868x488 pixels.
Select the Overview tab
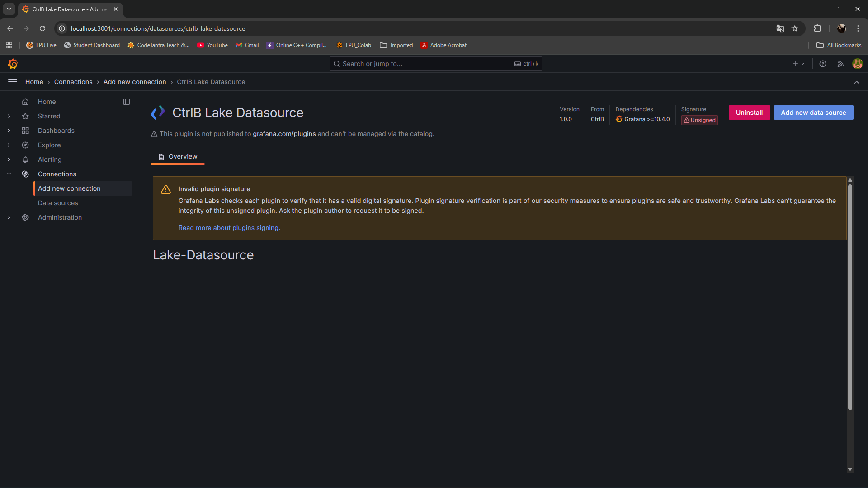click(178, 156)
